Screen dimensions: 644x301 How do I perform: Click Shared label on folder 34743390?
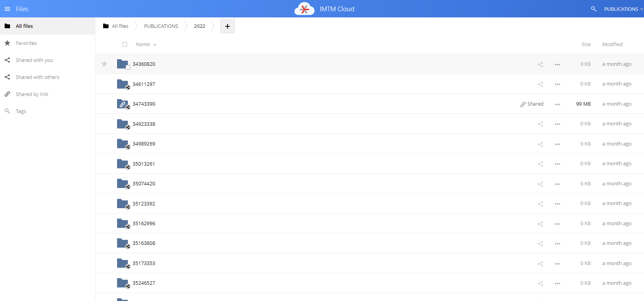532,104
